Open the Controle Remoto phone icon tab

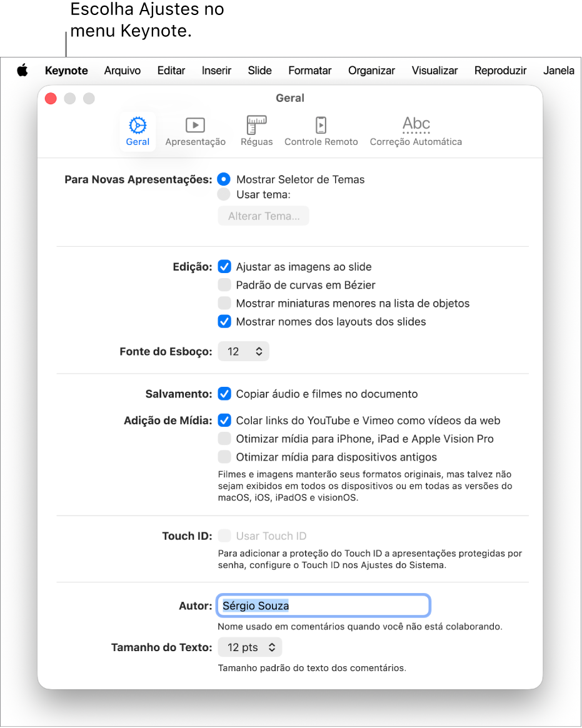(321, 132)
